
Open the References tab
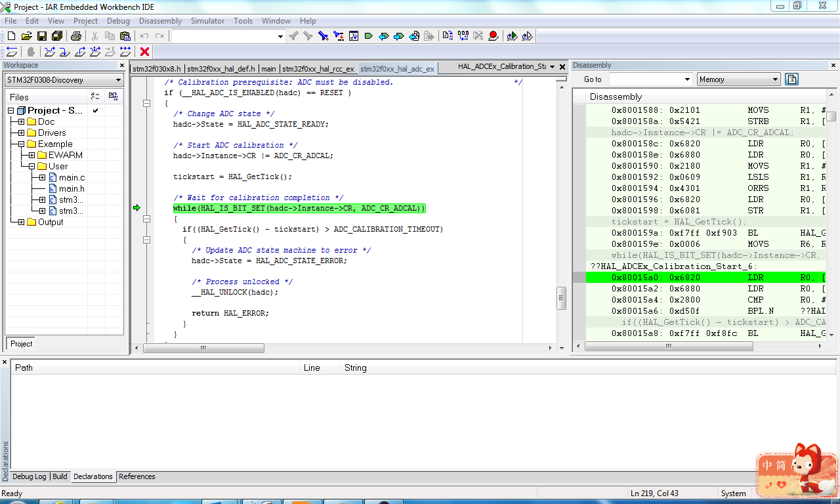[x=137, y=476]
